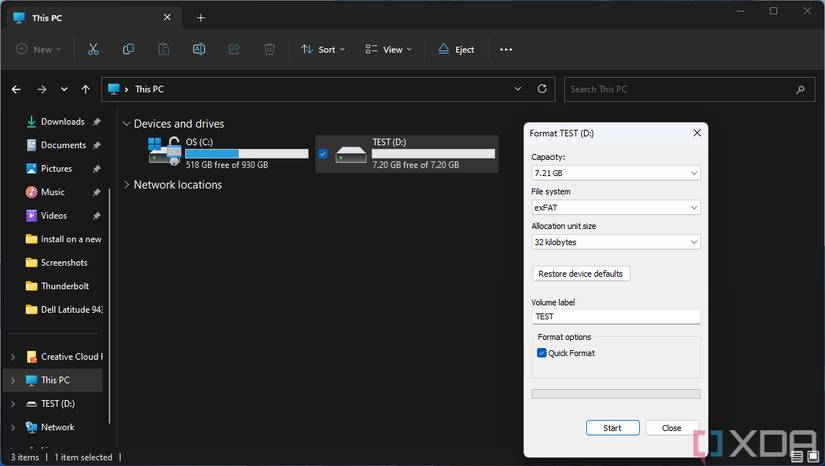Select Network in the sidebar
The height and width of the screenshot is (466, 825).
click(x=50, y=427)
